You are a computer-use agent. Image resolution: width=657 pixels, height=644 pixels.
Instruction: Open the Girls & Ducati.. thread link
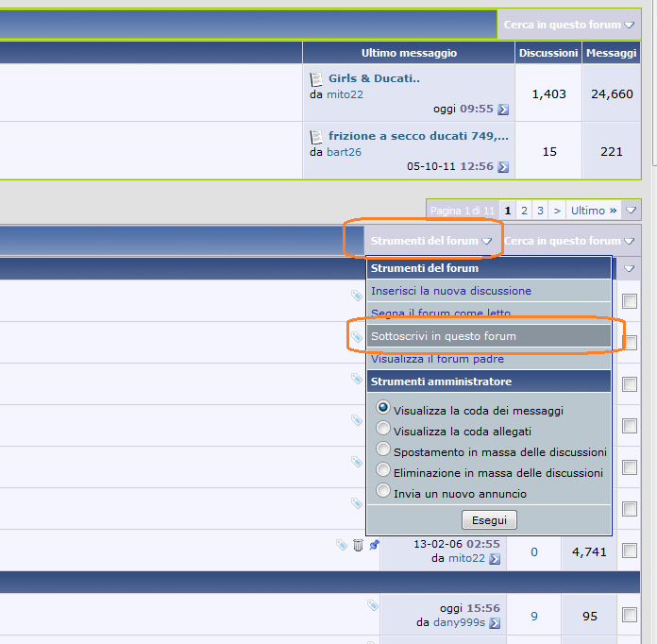374,78
